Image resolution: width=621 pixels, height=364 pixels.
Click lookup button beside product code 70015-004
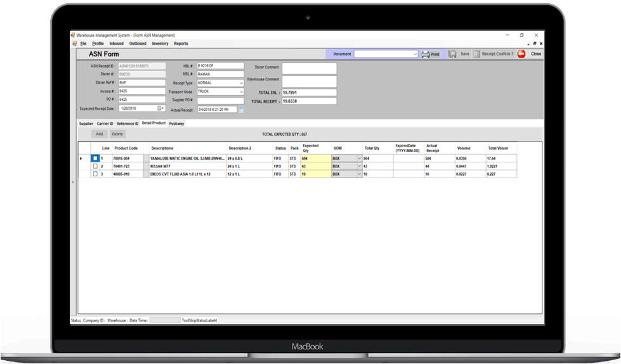(x=146, y=158)
